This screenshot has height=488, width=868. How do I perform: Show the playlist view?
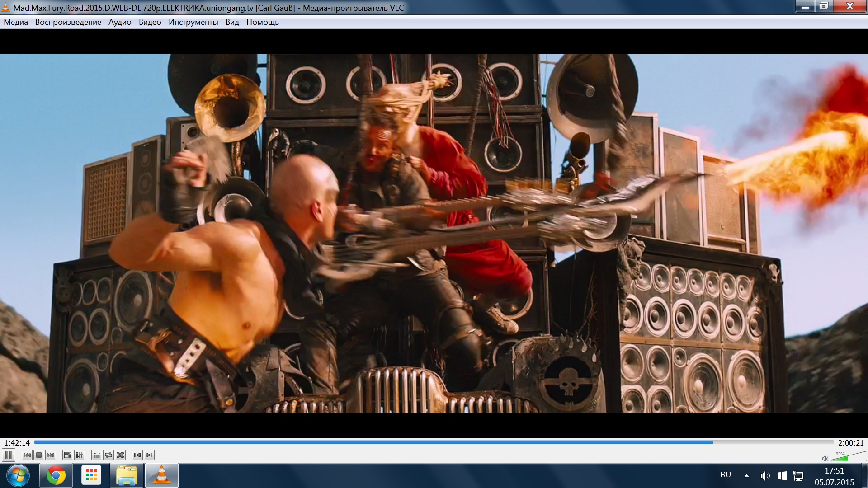point(96,455)
